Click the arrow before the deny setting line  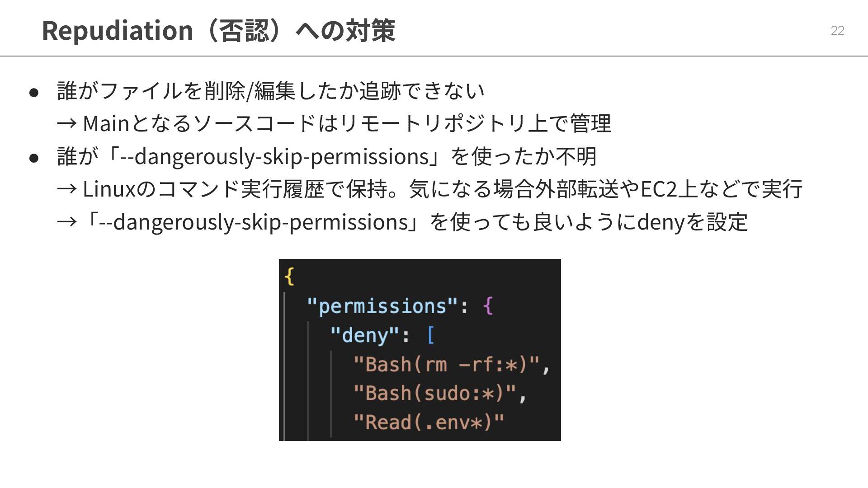(x=66, y=222)
